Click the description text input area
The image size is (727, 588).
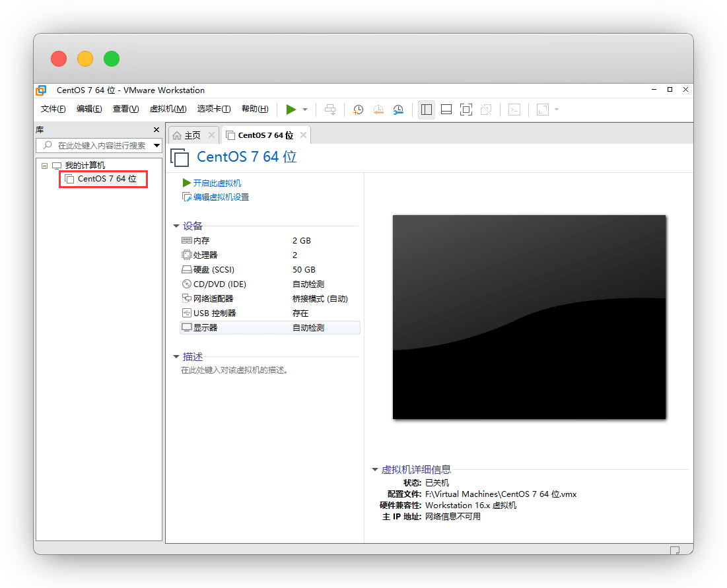coord(234,370)
